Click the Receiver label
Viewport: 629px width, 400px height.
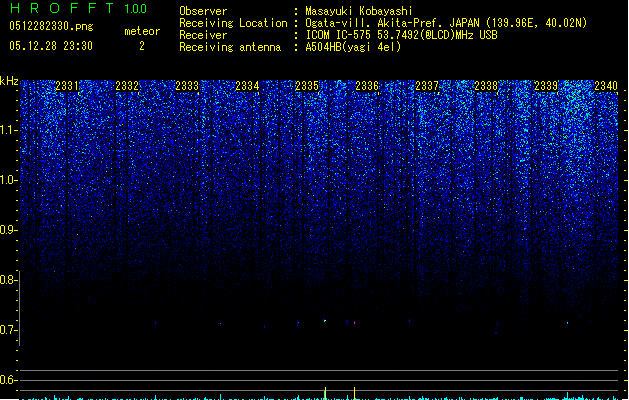pyautogui.click(x=203, y=35)
